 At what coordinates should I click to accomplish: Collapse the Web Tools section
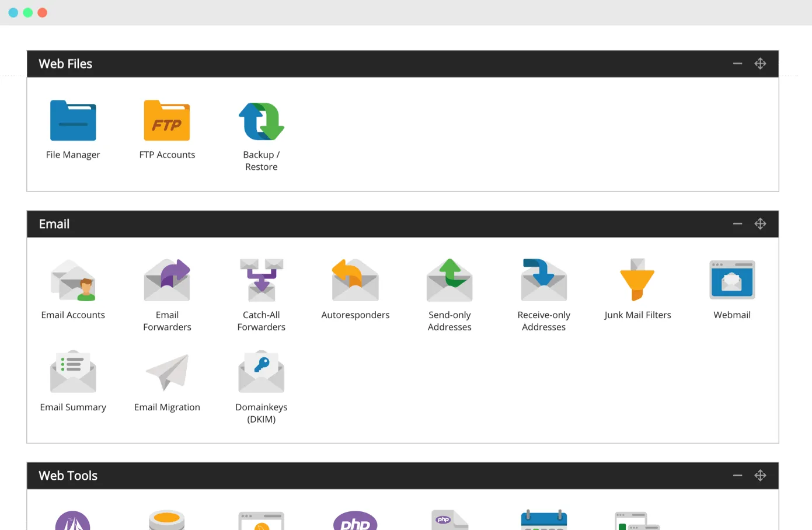tap(737, 475)
